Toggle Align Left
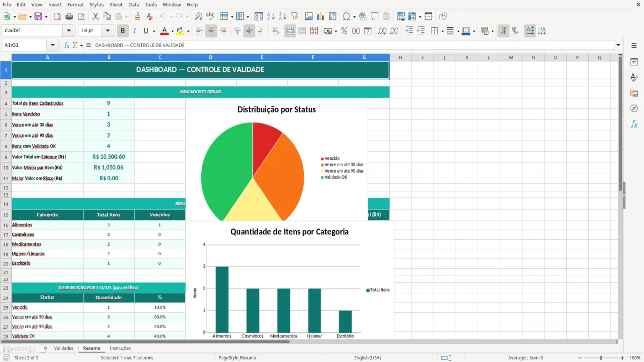The image size is (644, 362). pyautogui.click(x=199, y=31)
